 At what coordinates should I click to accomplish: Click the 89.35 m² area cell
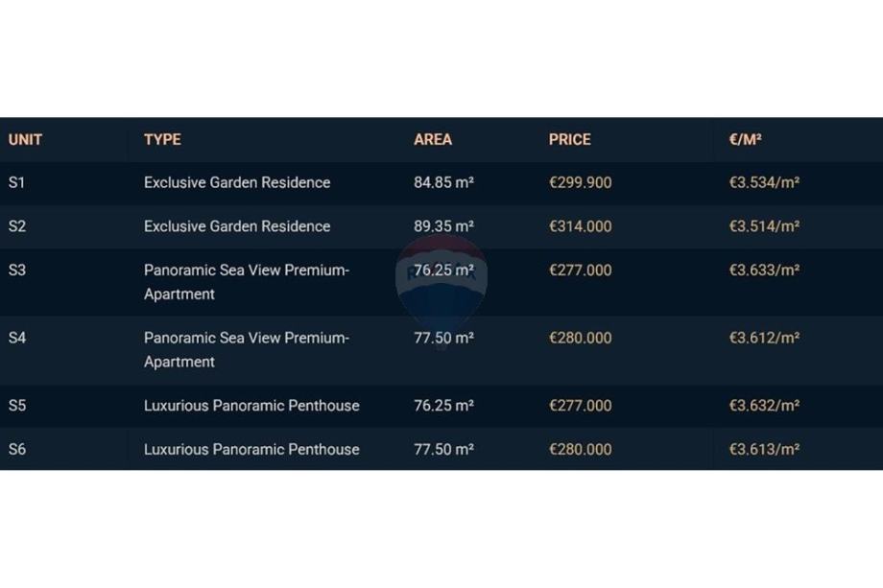click(x=443, y=226)
